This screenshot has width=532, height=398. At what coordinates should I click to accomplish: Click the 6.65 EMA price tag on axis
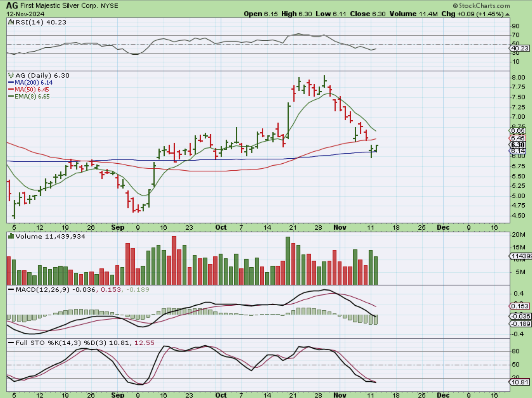click(517, 131)
